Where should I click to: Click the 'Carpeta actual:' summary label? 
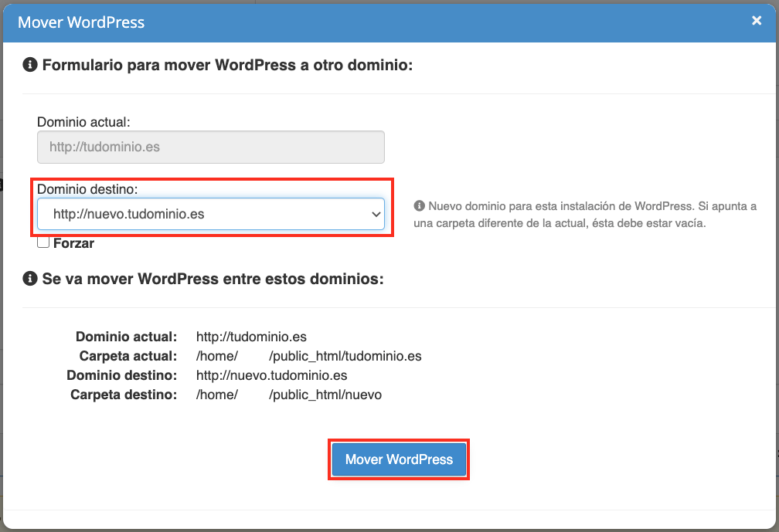128,356
